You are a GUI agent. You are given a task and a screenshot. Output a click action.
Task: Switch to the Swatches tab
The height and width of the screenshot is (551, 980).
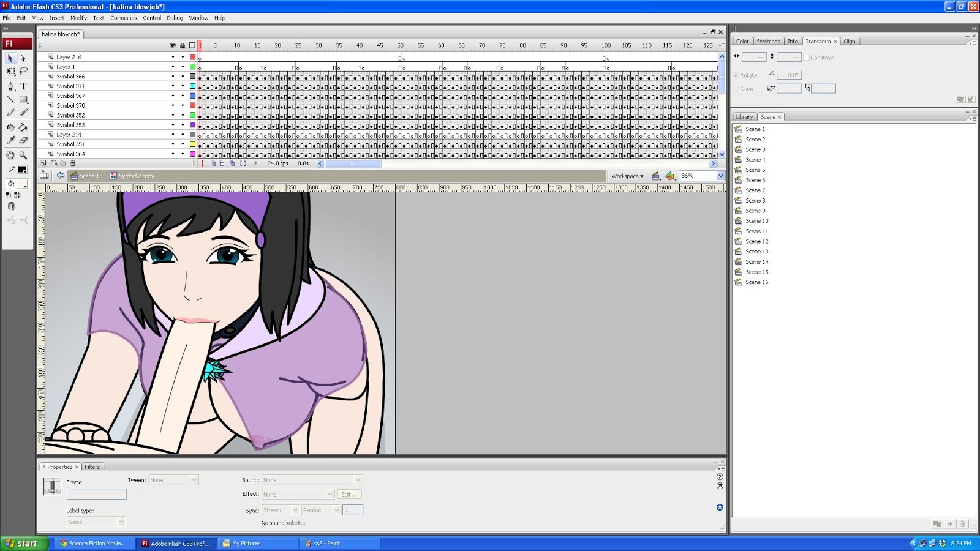point(768,42)
